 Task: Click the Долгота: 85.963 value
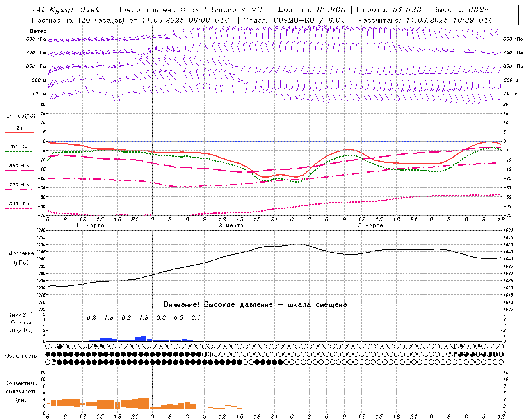click(x=312, y=10)
